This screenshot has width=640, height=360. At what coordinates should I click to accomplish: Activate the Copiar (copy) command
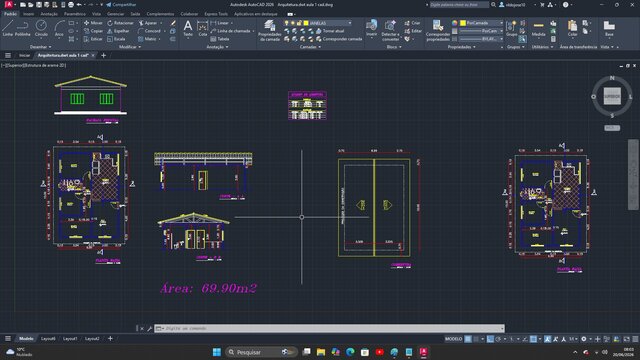[x=93, y=31]
